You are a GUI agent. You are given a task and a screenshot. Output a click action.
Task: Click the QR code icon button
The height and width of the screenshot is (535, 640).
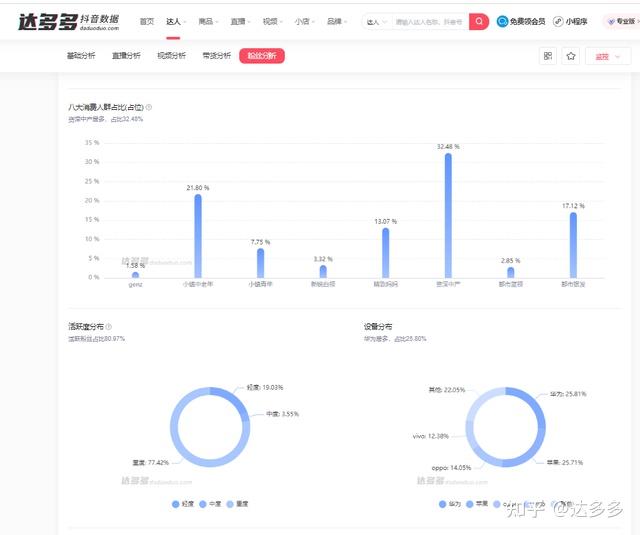click(548, 56)
